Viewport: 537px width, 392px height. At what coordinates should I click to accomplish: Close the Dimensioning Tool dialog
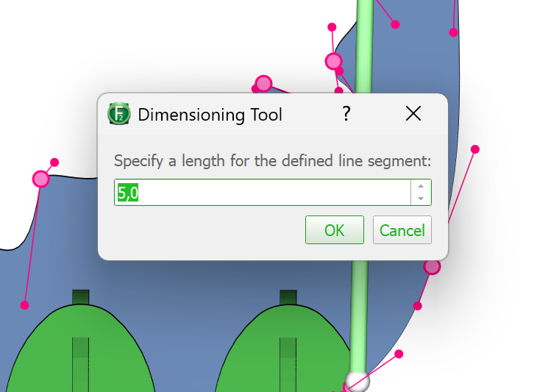click(413, 113)
